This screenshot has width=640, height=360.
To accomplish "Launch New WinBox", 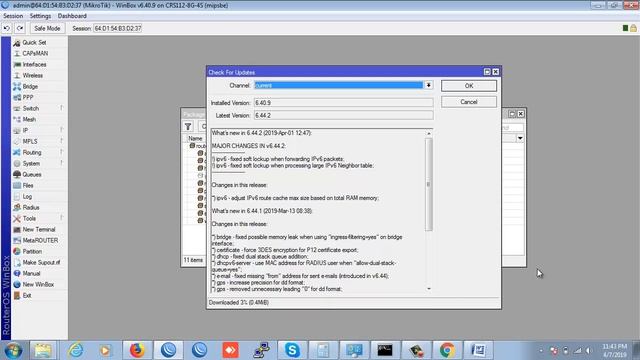I will [x=38, y=285].
